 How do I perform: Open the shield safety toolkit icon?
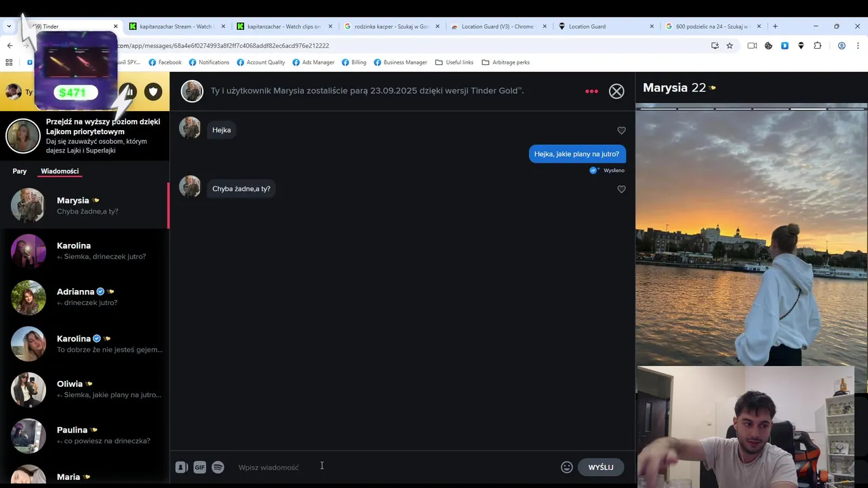point(153,91)
